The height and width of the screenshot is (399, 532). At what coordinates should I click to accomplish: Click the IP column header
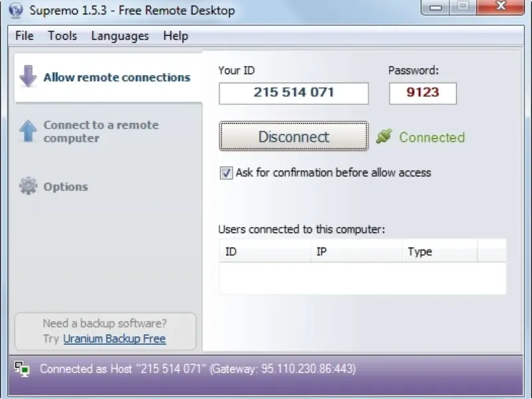[356, 251]
